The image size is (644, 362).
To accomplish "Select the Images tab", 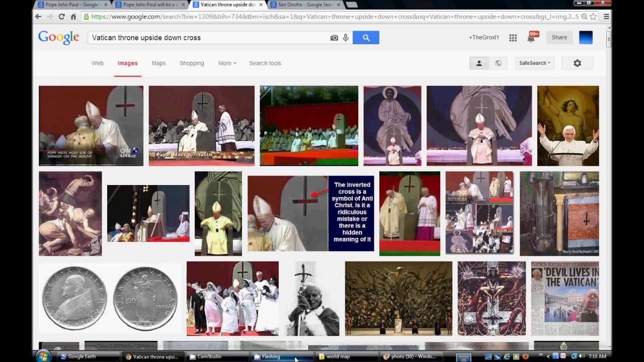I will (127, 63).
